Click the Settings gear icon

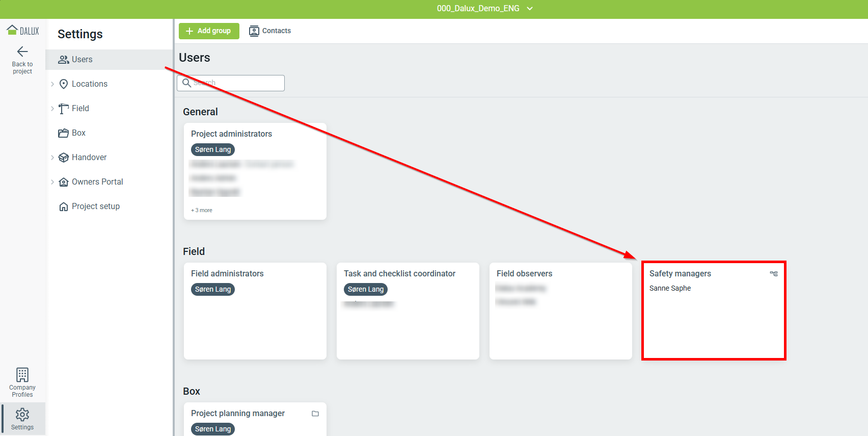pyautogui.click(x=22, y=414)
